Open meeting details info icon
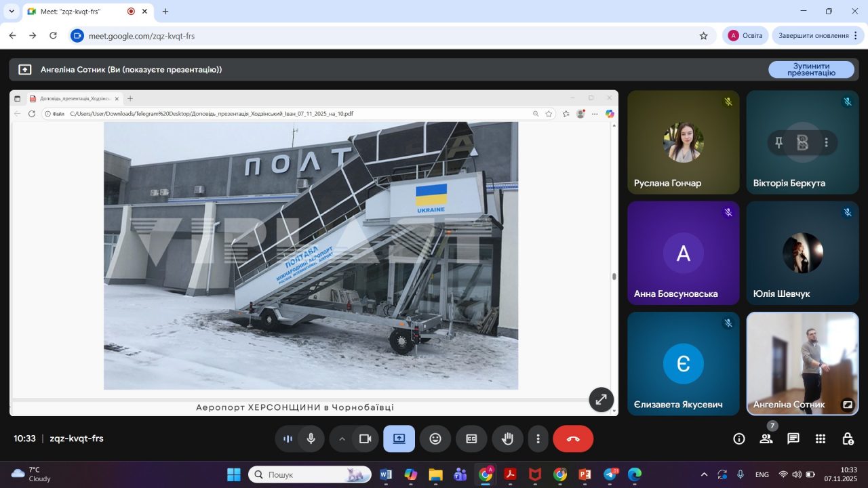 739,439
